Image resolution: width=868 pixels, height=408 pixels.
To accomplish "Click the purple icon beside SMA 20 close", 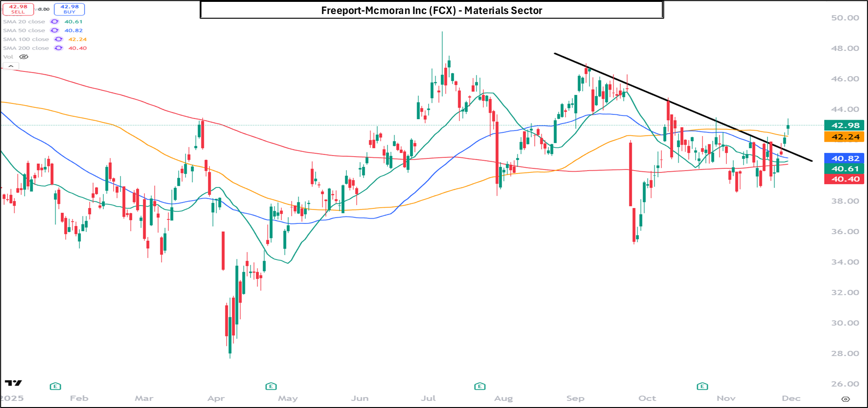I will [x=55, y=21].
